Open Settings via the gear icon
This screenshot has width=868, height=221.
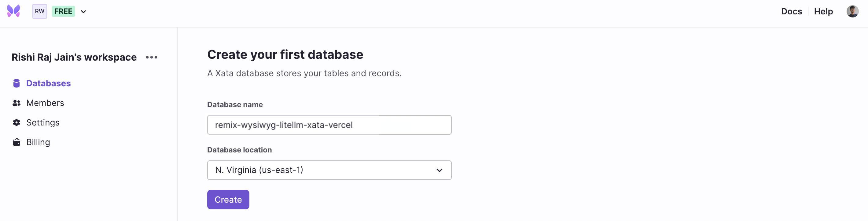[x=17, y=122]
